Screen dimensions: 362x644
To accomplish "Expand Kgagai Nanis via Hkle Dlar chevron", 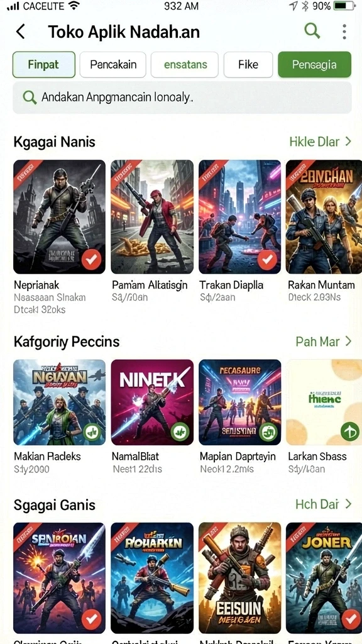I will [348, 142].
